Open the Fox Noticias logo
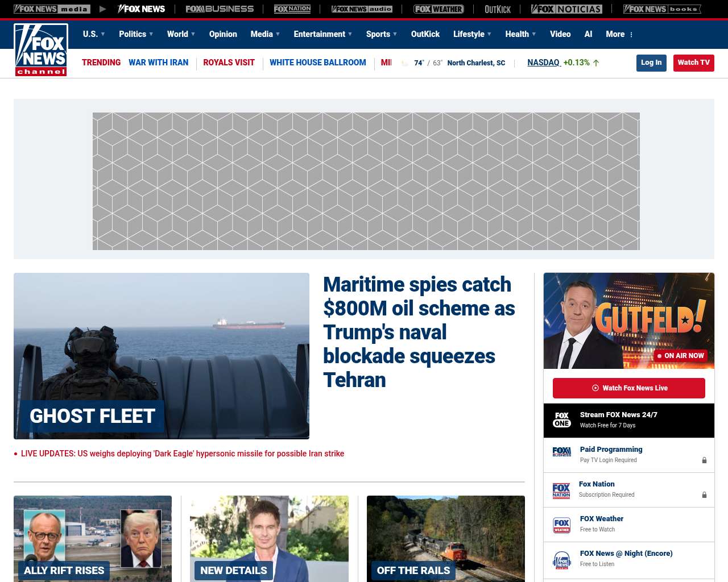Image resolution: width=728 pixels, height=582 pixels. 566,9
